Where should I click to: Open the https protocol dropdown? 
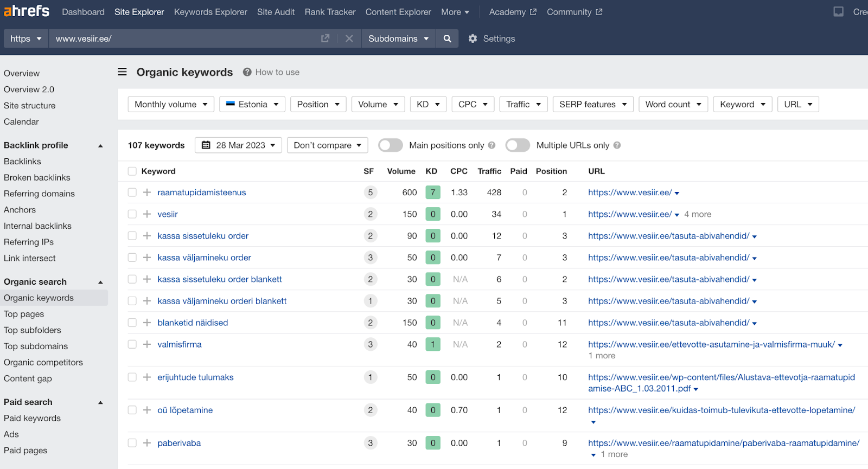(x=26, y=38)
